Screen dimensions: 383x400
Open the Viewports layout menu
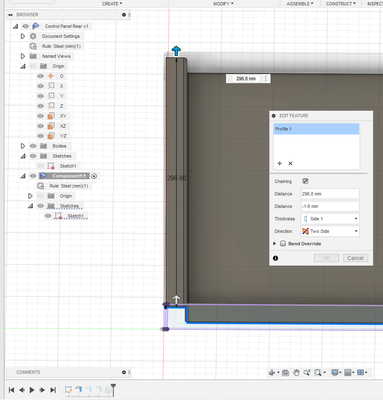click(x=362, y=373)
